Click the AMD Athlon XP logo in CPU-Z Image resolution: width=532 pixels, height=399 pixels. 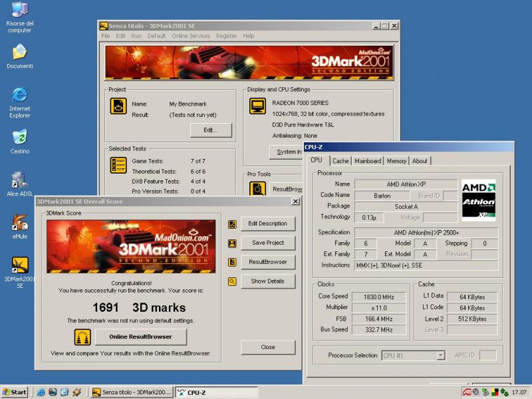[478, 200]
